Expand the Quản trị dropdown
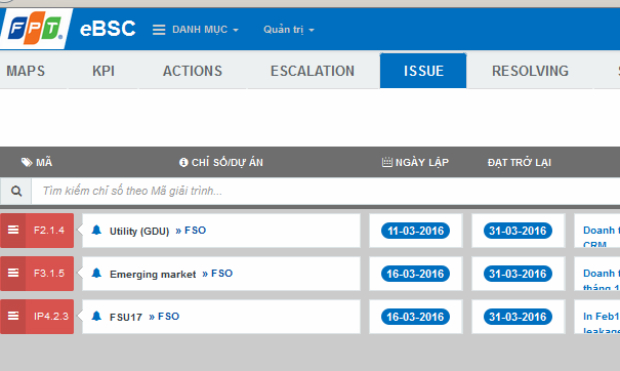The width and height of the screenshot is (620, 371). pyautogui.click(x=289, y=30)
